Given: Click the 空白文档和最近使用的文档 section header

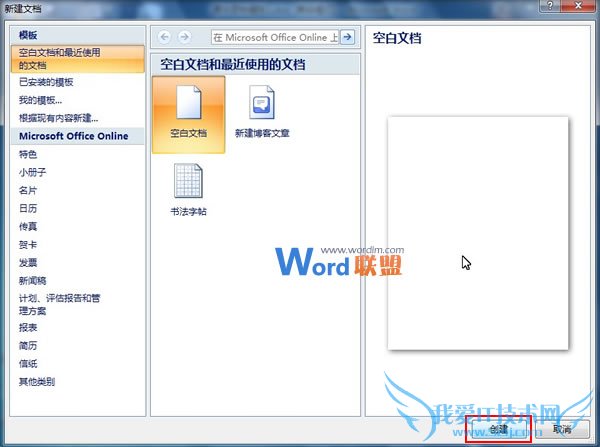Looking at the screenshot, I should pos(233,64).
